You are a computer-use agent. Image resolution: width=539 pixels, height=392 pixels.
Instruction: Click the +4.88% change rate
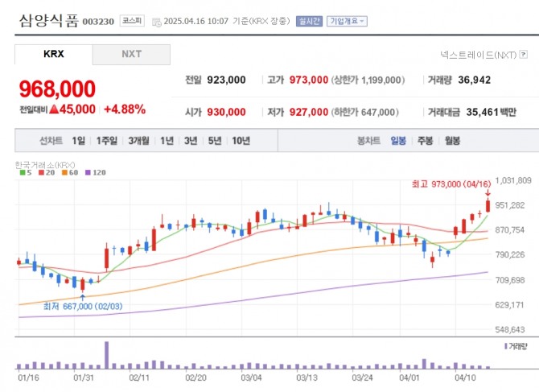point(125,109)
